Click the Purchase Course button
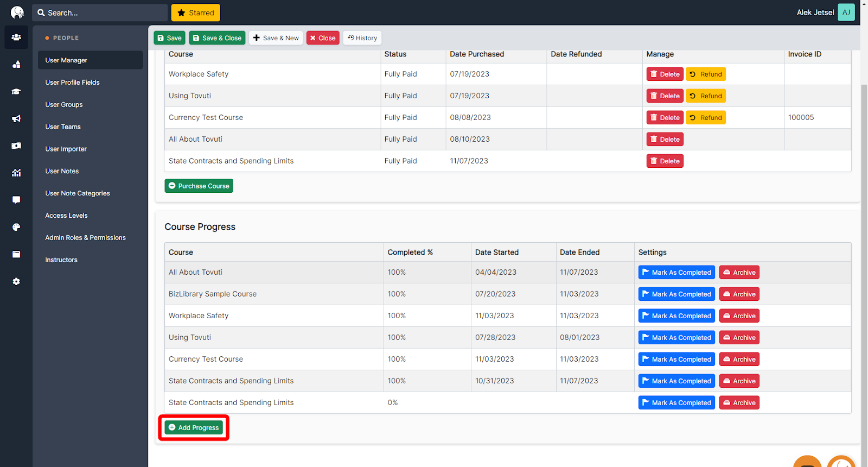 click(199, 186)
